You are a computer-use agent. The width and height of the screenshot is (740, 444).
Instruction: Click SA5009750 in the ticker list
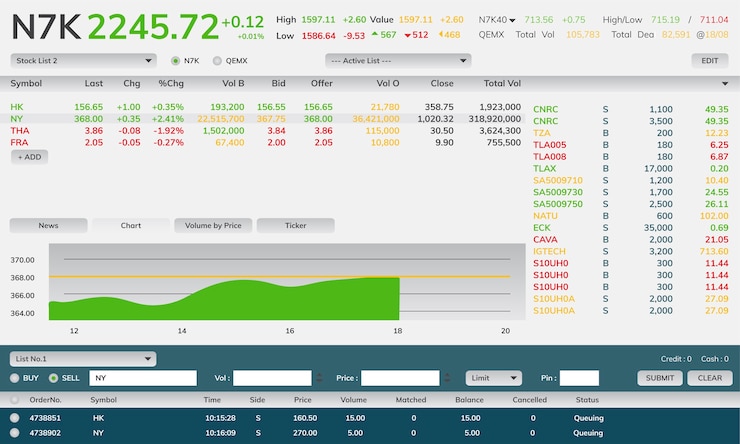[x=558, y=204]
